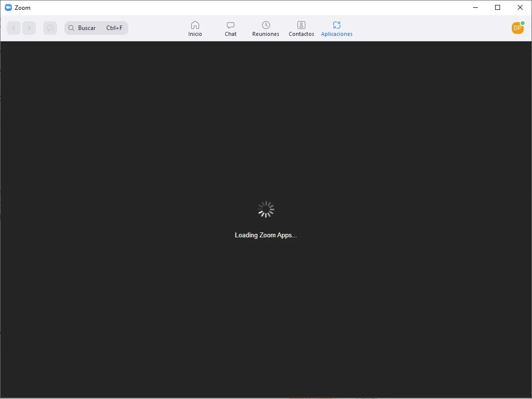This screenshot has width=532, height=399.
Task: Open the Reuniones tab
Action: coord(266,29)
